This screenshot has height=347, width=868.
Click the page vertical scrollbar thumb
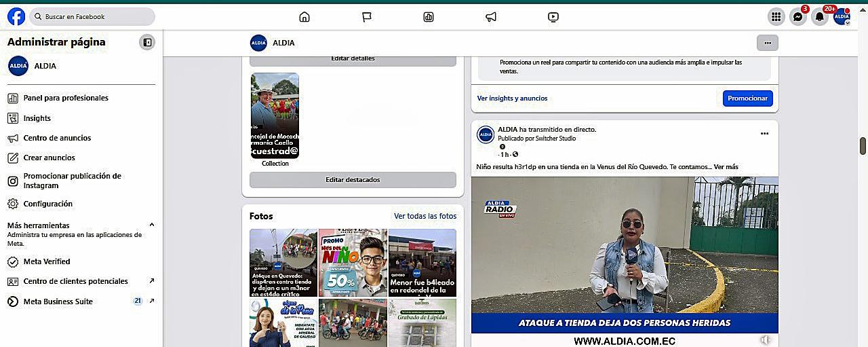coord(863,146)
